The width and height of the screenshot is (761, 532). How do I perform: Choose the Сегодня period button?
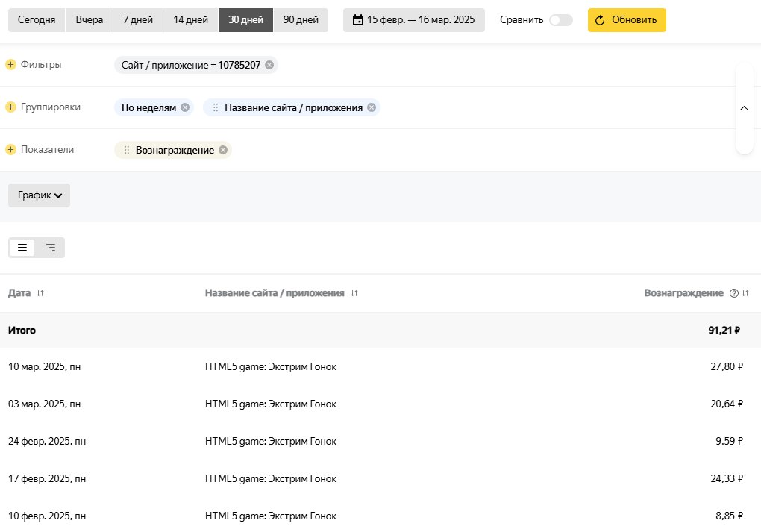point(37,20)
